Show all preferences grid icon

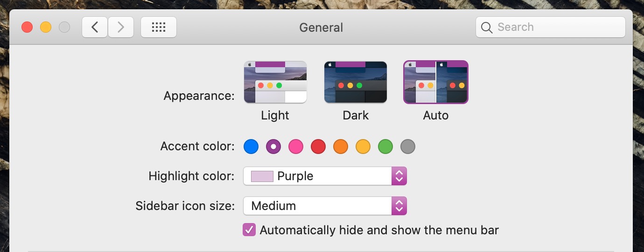pyautogui.click(x=159, y=27)
